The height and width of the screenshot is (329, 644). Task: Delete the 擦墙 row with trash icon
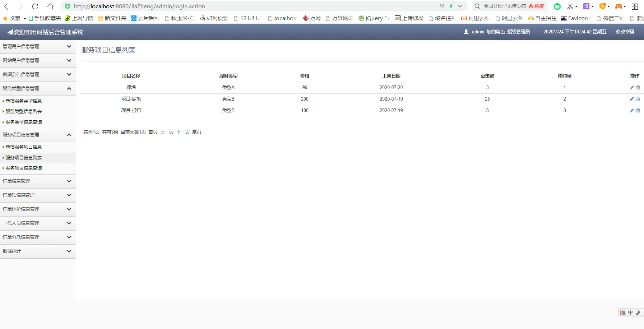pyautogui.click(x=638, y=88)
